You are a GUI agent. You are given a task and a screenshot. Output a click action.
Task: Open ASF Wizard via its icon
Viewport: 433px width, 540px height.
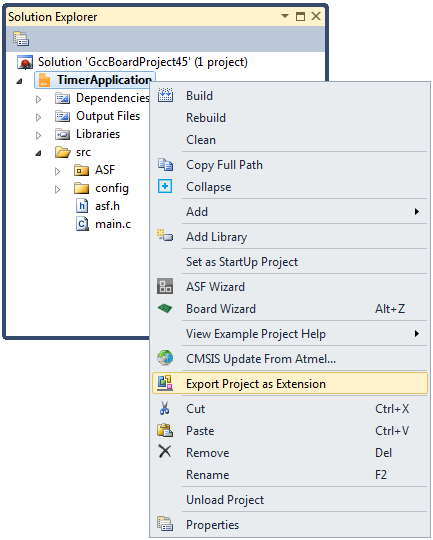point(165,286)
